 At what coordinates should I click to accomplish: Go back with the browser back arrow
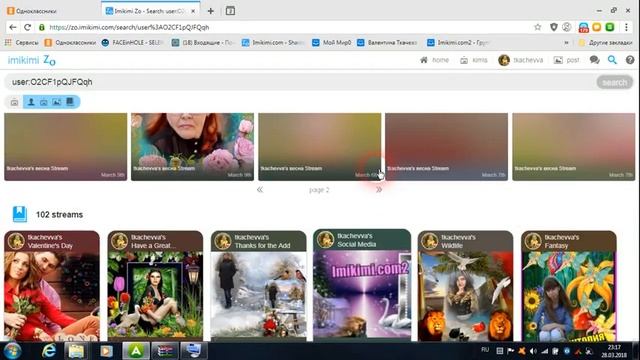13,27
